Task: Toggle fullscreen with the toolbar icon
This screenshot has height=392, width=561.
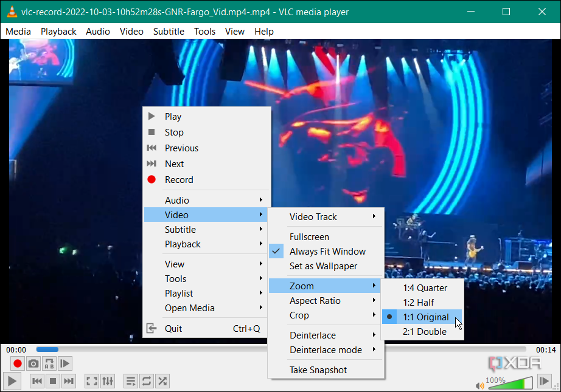Action: (92, 381)
